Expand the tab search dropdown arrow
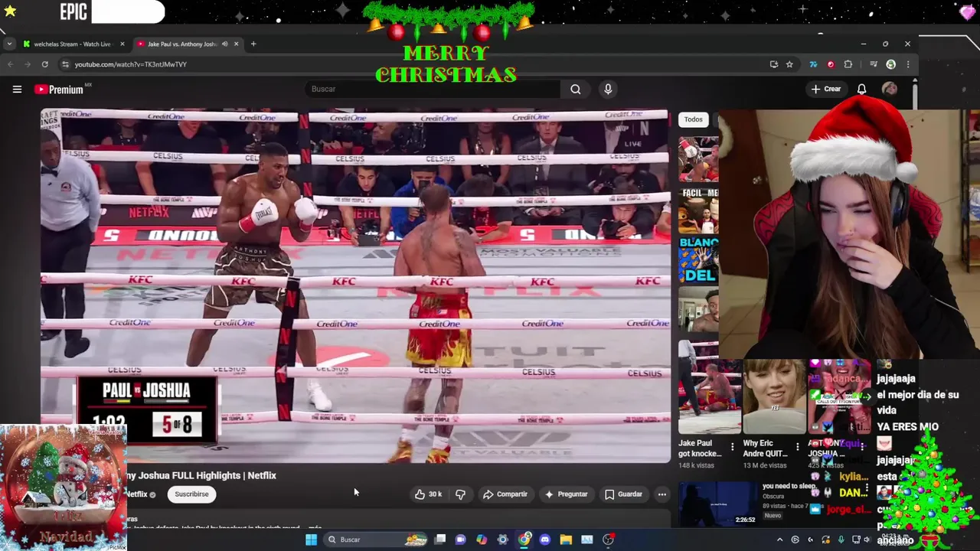Image resolution: width=980 pixels, height=551 pixels. (9, 44)
